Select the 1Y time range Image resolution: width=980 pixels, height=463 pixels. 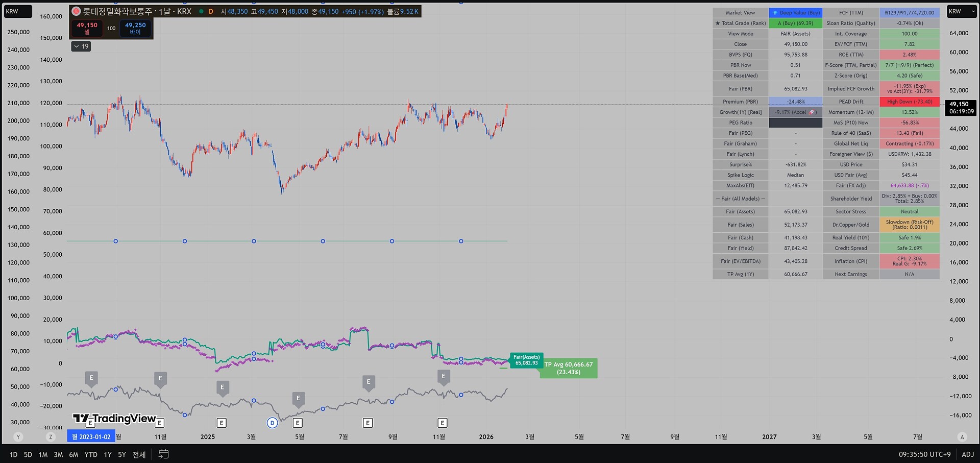click(108, 454)
